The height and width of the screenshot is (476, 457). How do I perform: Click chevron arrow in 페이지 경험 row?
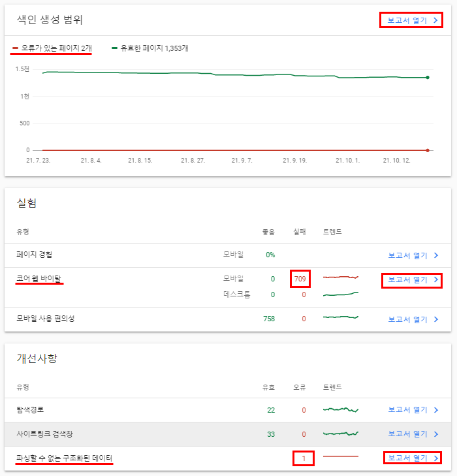coord(436,255)
